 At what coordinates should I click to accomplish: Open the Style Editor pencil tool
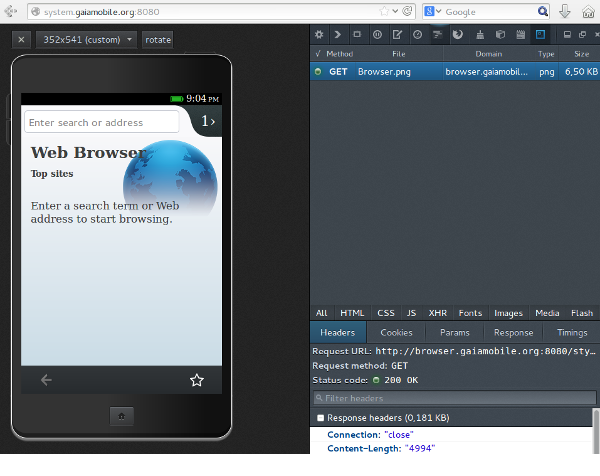[397, 34]
